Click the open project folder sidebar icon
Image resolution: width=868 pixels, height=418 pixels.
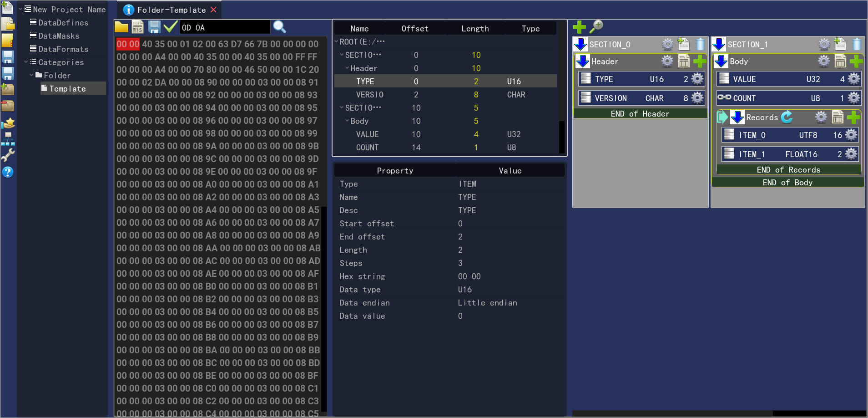(8, 24)
